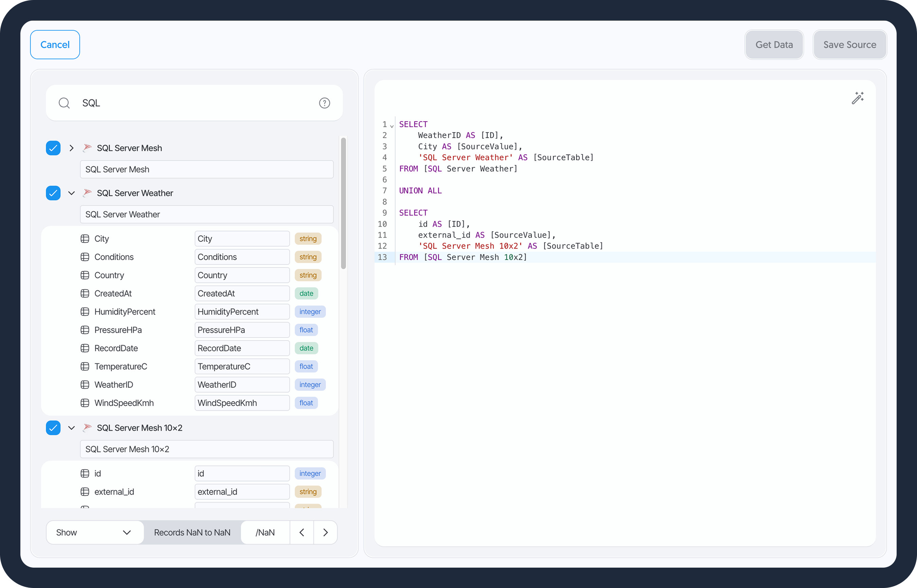Viewport: 917px width, 588px height.
Task: Click the RecordDate column table icon
Action: (x=85, y=348)
